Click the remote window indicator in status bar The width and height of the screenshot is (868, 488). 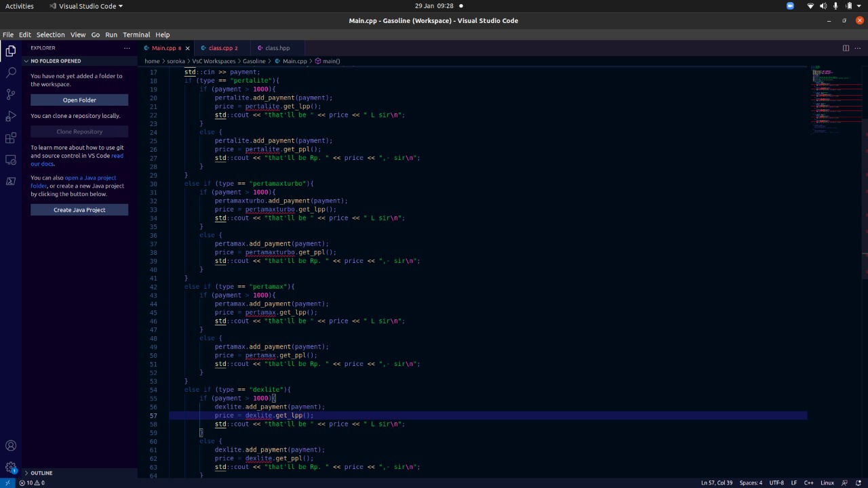[x=7, y=483]
